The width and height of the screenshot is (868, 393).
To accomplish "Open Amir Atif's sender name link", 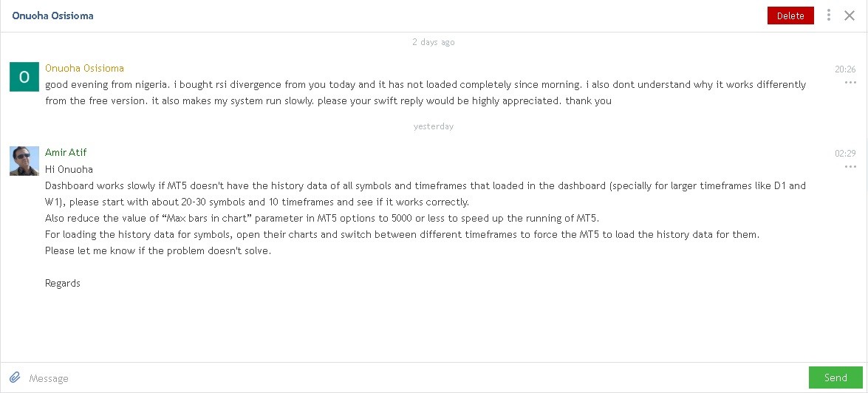I will [66, 152].
